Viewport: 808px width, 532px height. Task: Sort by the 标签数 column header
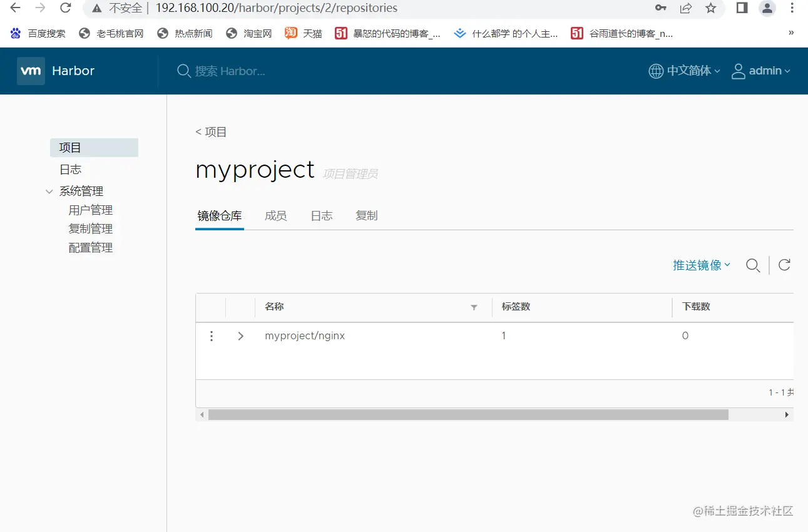click(516, 307)
